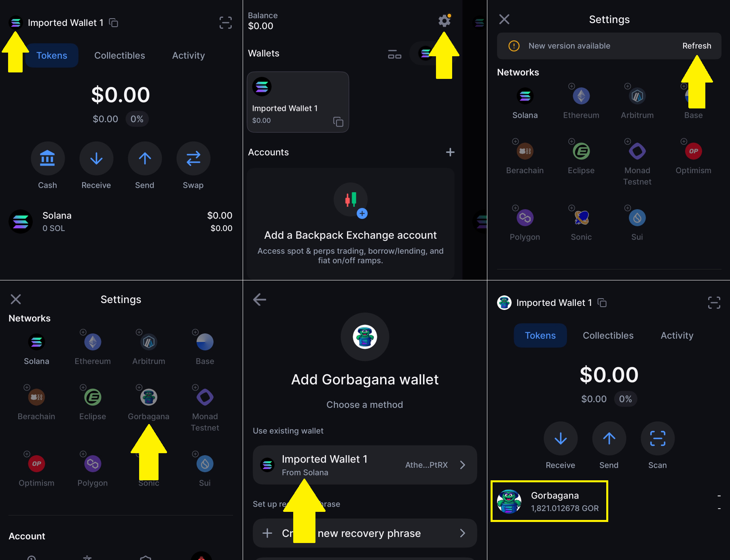Screen dimensions: 730x560
Task: Select Sui network in Settings with Refresh banner
Action: [x=637, y=218]
